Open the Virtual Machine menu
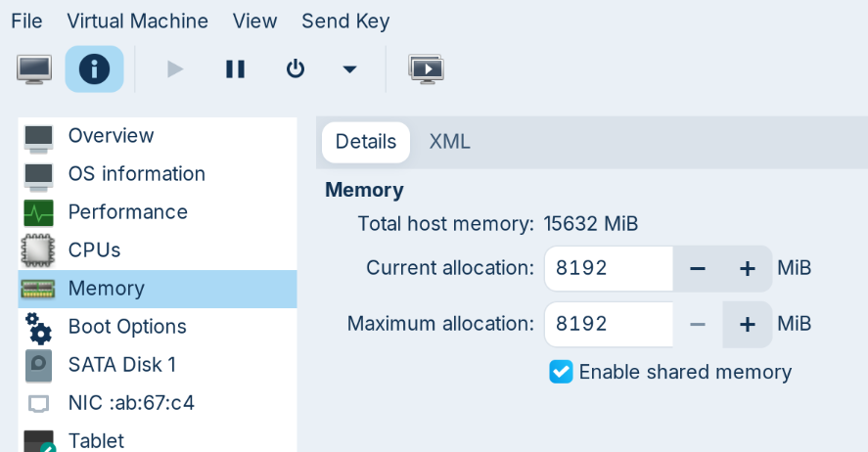This screenshot has width=868, height=452. [138, 21]
